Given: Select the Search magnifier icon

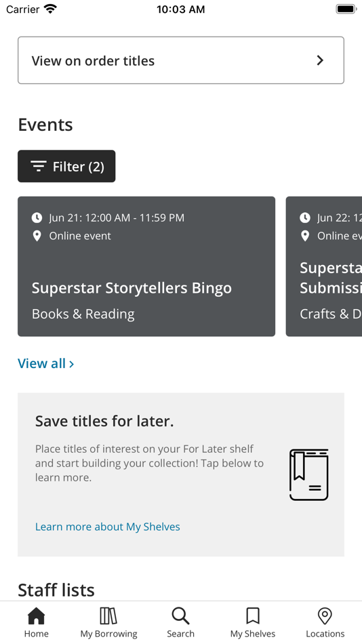Looking at the screenshot, I should tap(180, 616).
